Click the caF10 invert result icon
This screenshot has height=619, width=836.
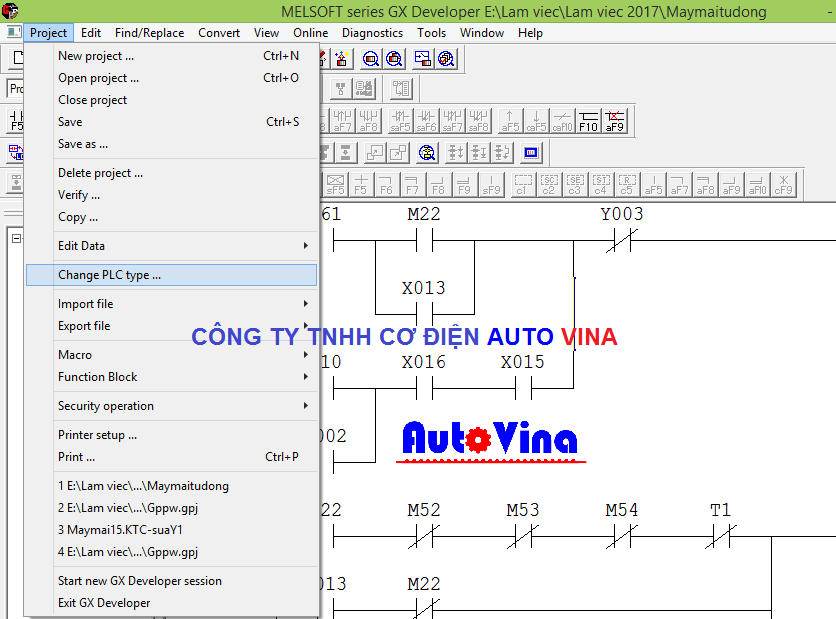pos(562,121)
